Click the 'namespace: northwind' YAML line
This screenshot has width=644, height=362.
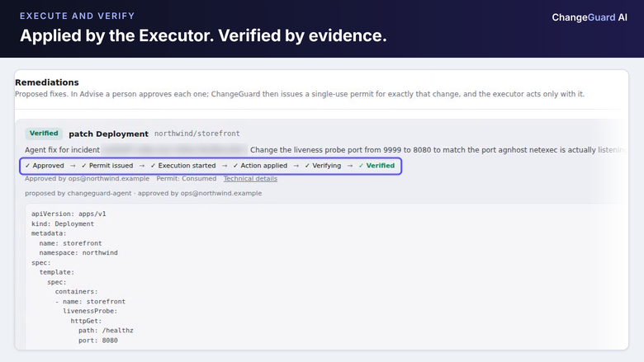(x=78, y=253)
